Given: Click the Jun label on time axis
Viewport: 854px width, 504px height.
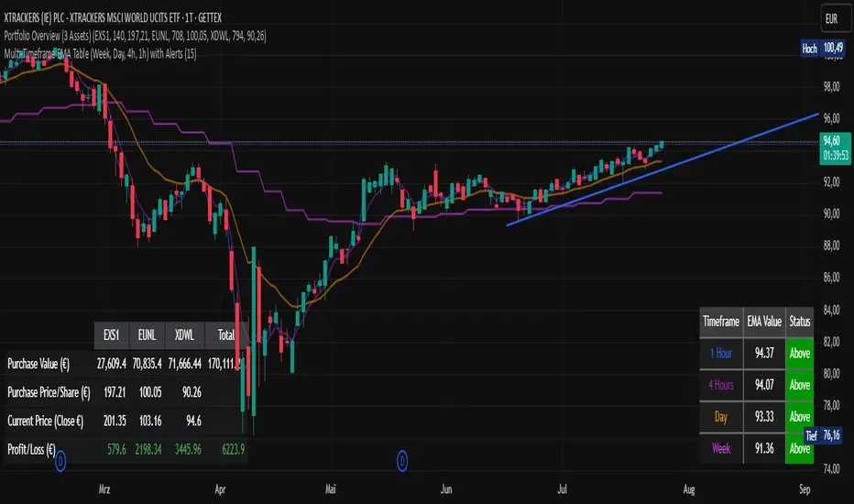Looking at the screenshot, I should 446,489.
